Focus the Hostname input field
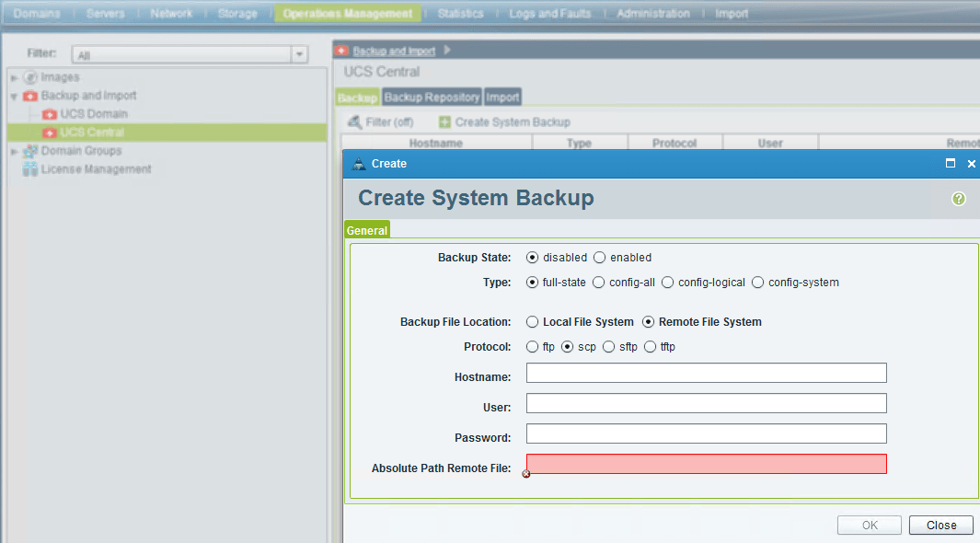This screenshot has height=543, width=980. [707, 373]
